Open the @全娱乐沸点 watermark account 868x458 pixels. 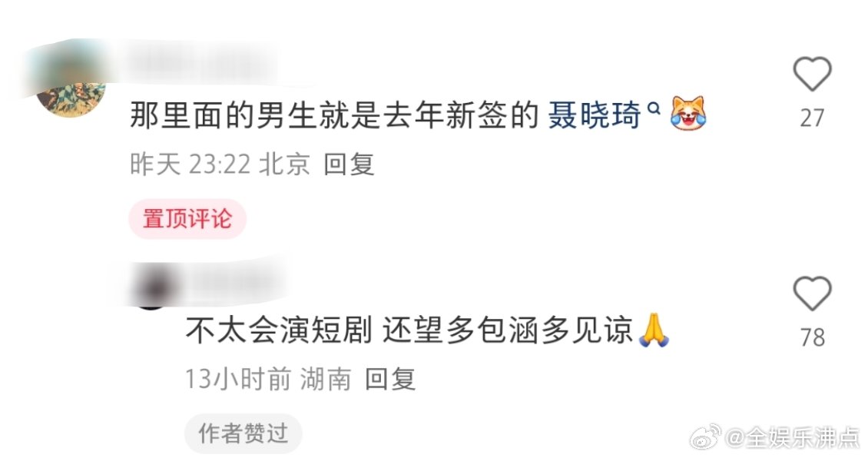point(792,437)
